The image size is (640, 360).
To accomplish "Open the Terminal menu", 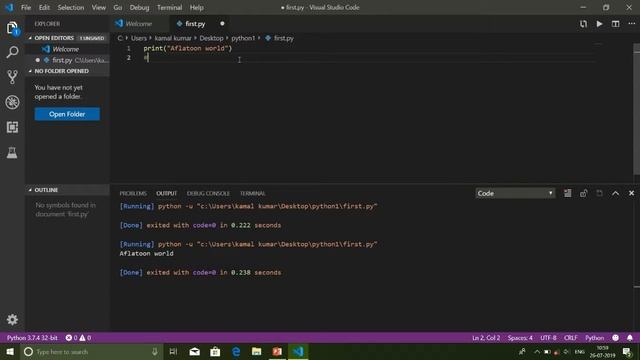I will (x=169, y=7).
